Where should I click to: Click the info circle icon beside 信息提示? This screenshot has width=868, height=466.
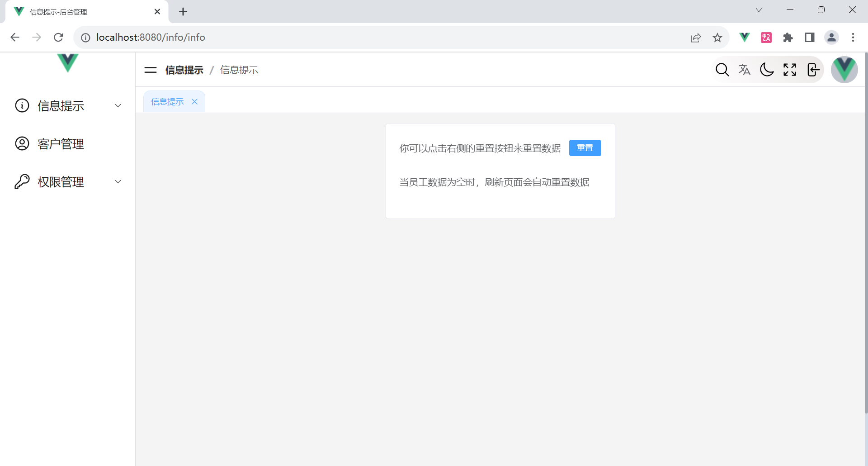(x=22, y=105)
